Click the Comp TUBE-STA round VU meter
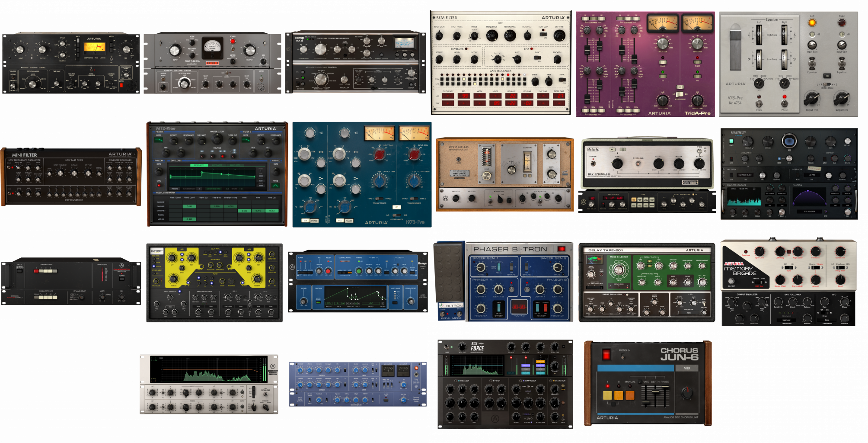Viewport: 868px width, 443px height. [212, 46]
